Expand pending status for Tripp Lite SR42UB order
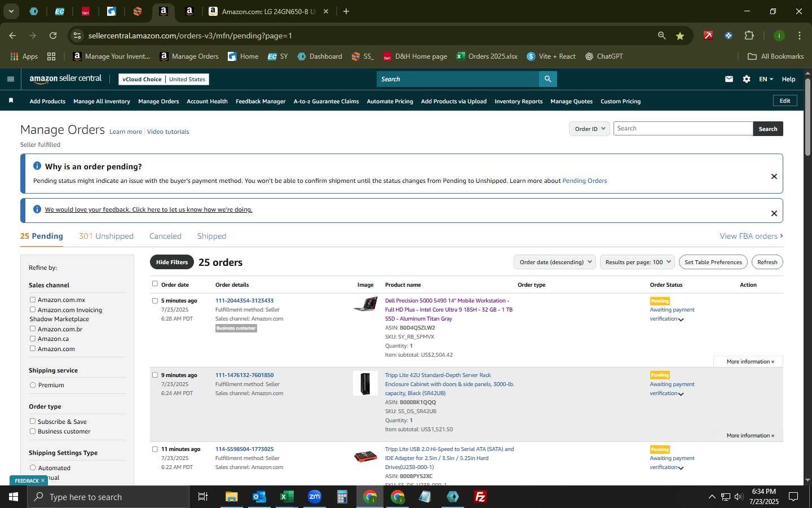Screen dimensions: 812x508 click(681, 394)
